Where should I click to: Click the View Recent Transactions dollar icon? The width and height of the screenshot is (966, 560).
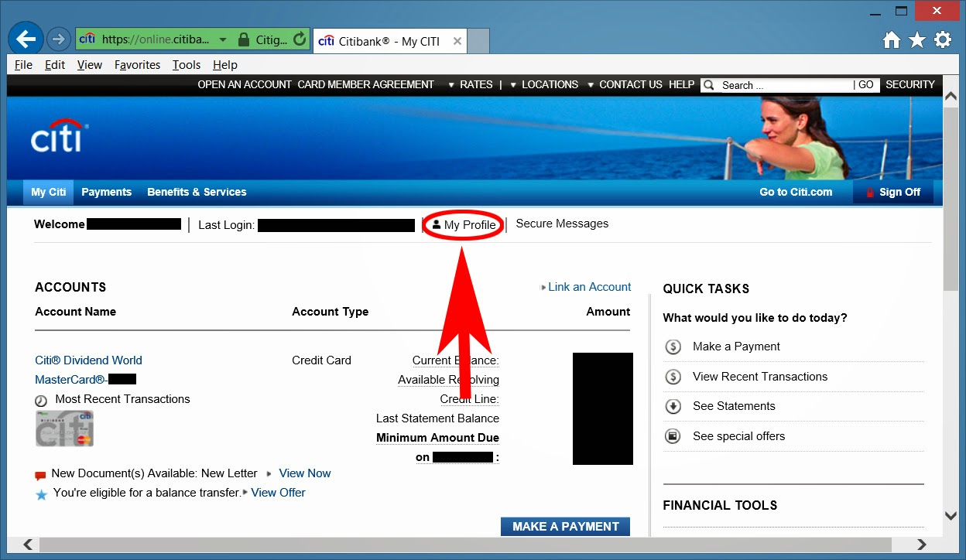(x=673, y=377)
